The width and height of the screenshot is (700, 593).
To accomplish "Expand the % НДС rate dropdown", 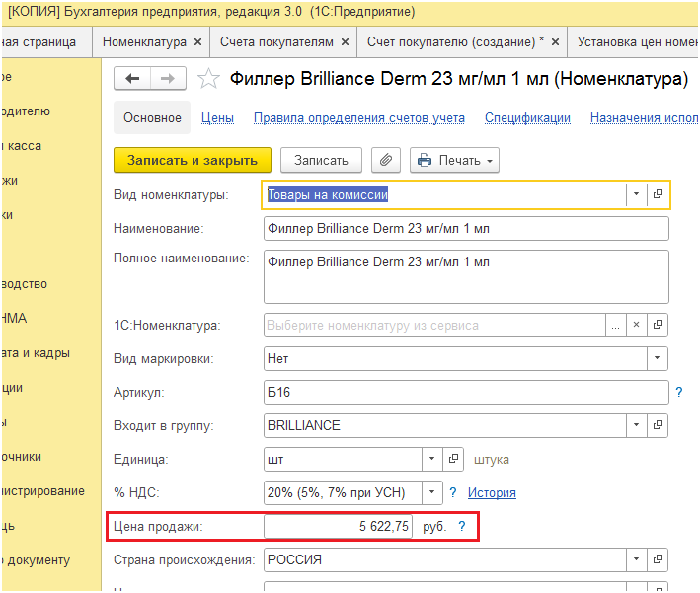I will pyautogui.click(x=433, y=493).
